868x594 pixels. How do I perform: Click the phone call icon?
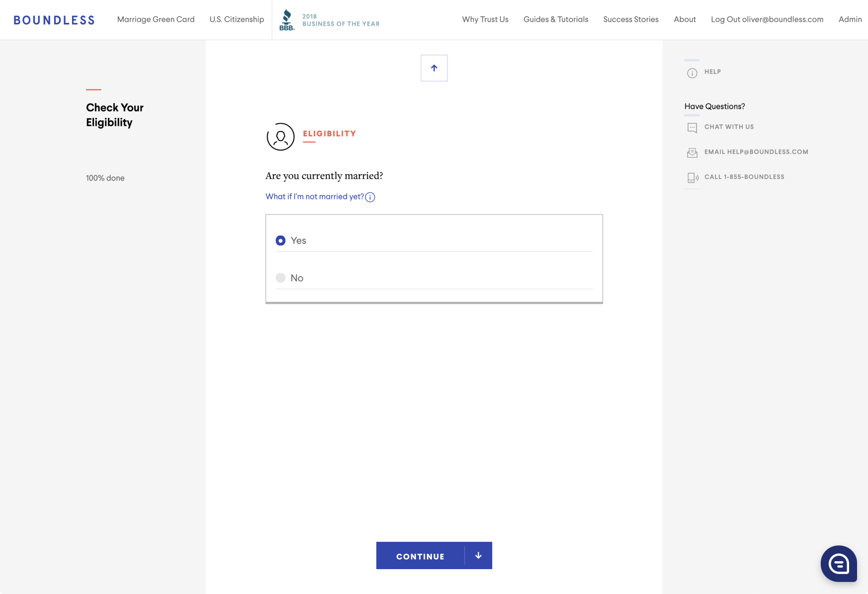[x=693, y=178]
